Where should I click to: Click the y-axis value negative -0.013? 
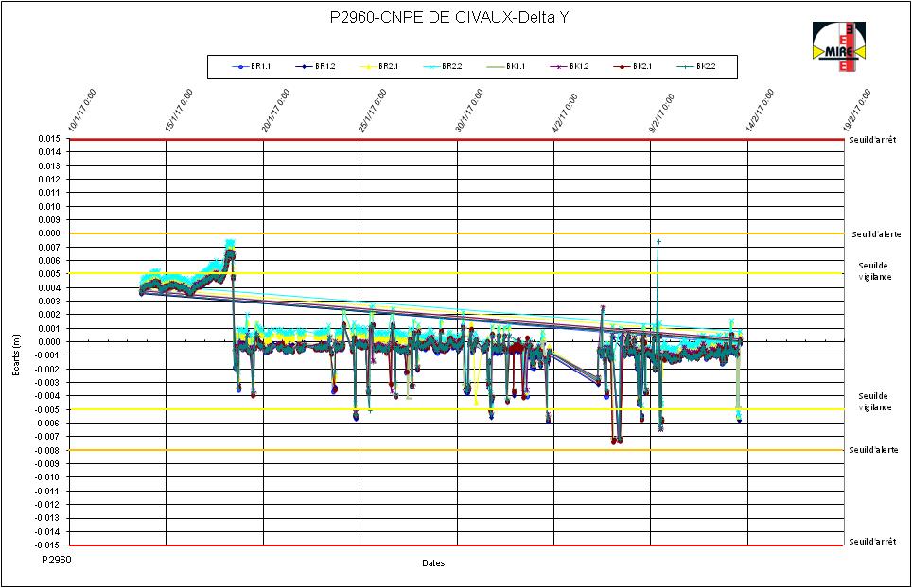[47, 518]
